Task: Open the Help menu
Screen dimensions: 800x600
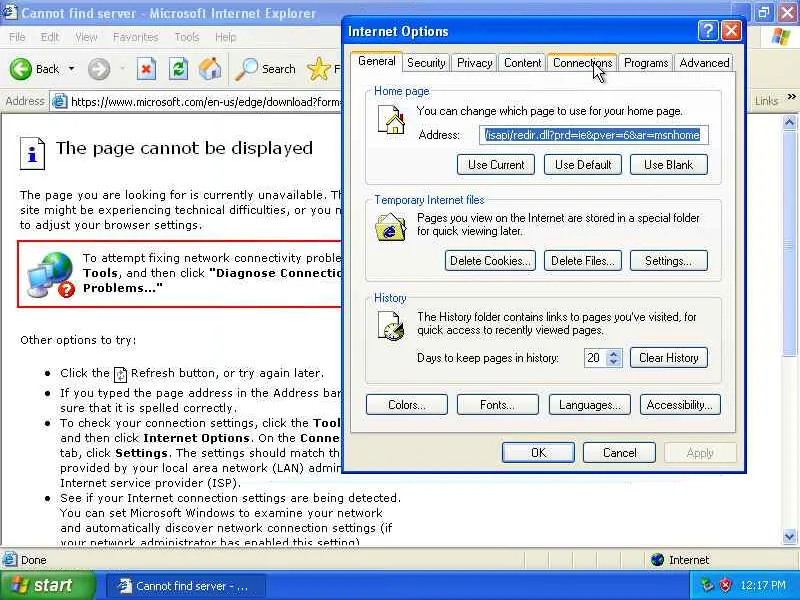Action: coord(225,37)
